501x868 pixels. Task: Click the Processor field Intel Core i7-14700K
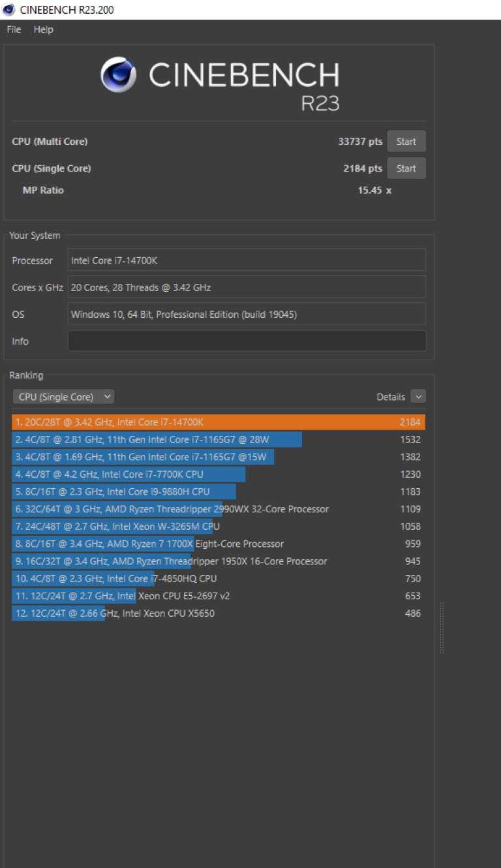[247, 260]
